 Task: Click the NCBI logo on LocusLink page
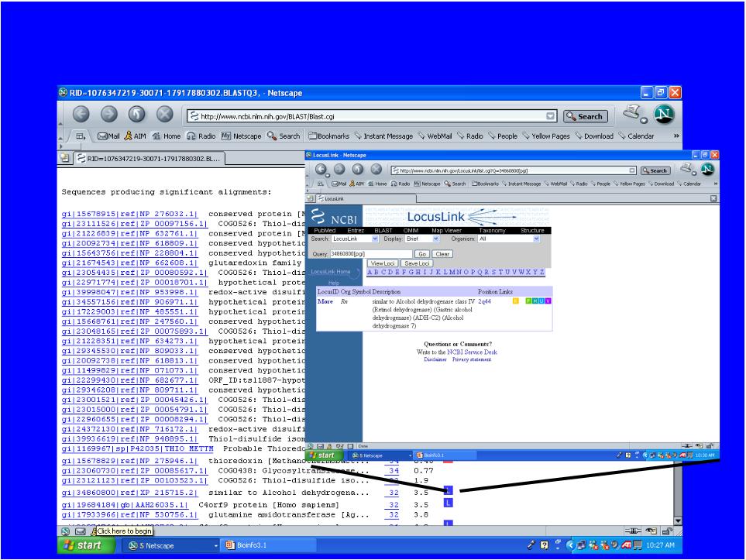(x=334, y=217)
